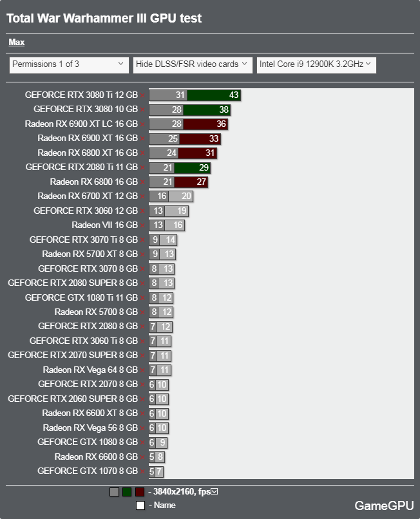Remove GEFORCE GTX 1070 8 GB via red X
This screenshot has height=519, width=420.
[142, 471]
